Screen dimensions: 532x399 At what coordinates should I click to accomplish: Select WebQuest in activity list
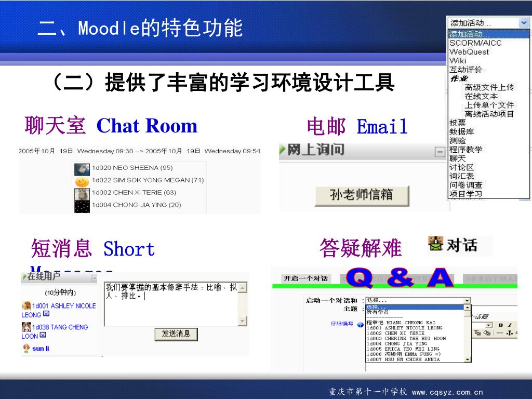pyautogui.click(x=469, y=51)
